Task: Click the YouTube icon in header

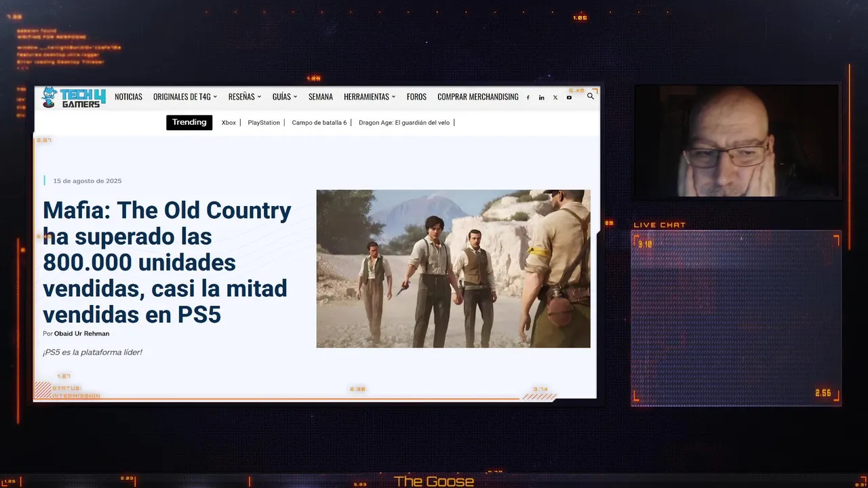Action: tap(569, 98)
